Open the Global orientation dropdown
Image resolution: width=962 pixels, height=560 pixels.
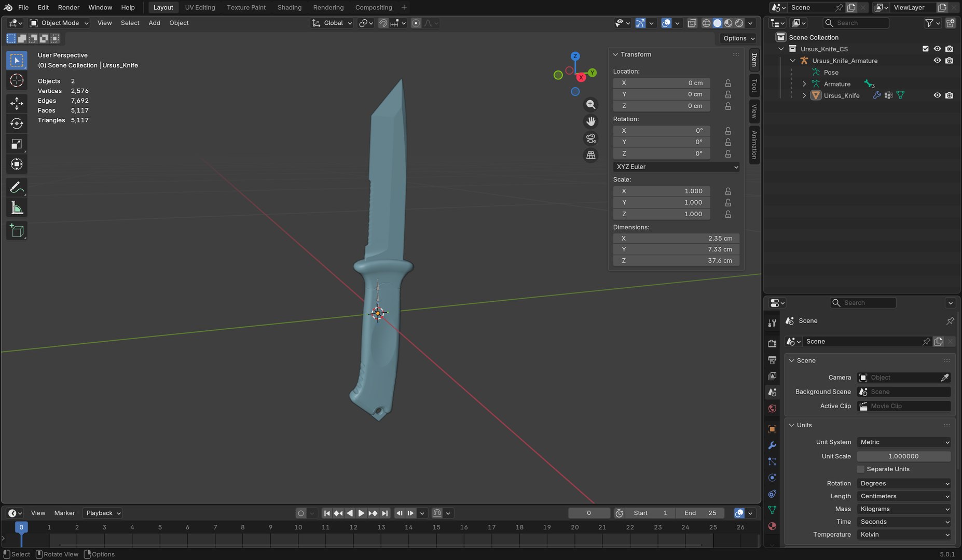[x=332, y=23]
